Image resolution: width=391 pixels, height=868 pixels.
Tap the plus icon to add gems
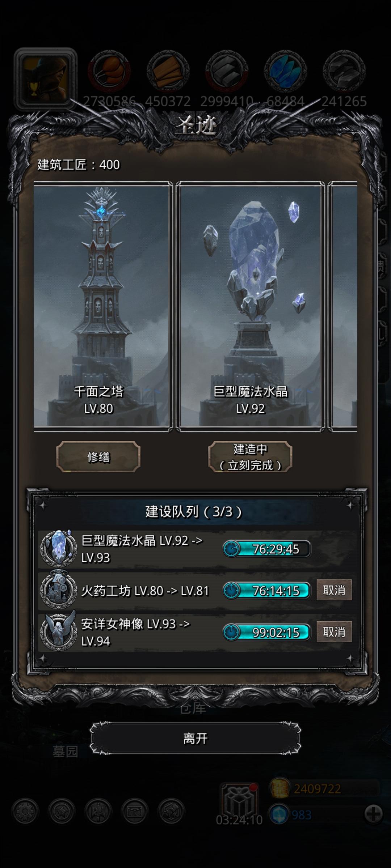point(373,814)
